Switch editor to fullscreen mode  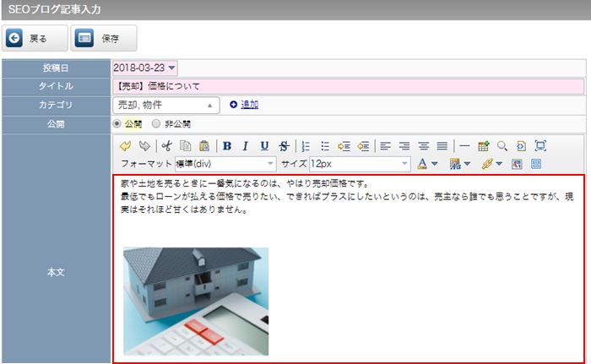tap(540, 145)
